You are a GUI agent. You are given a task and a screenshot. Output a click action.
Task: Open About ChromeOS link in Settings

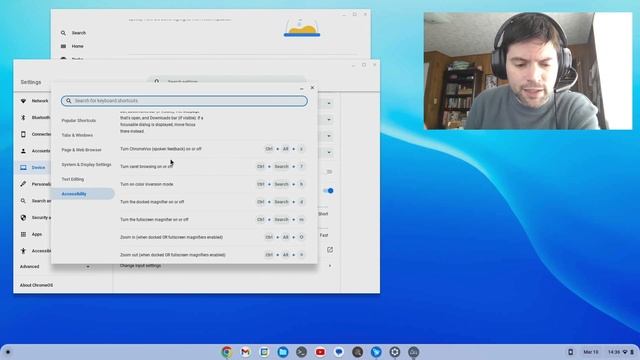[x=36, y=285]
